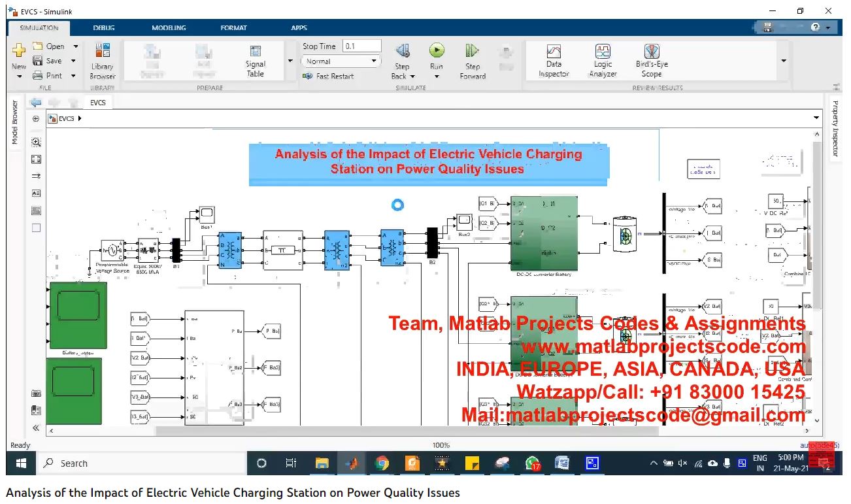Toggle the Model Browser side panel
This screenshot has height=504, width=851.
click(x=15, y=122)
